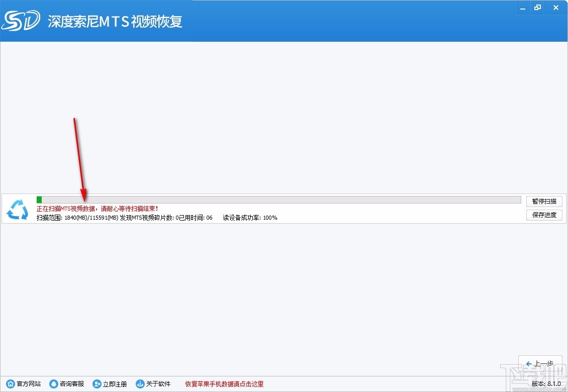
Task: Click the 立即注册 registration icon
Action: [x=97, y=383]
